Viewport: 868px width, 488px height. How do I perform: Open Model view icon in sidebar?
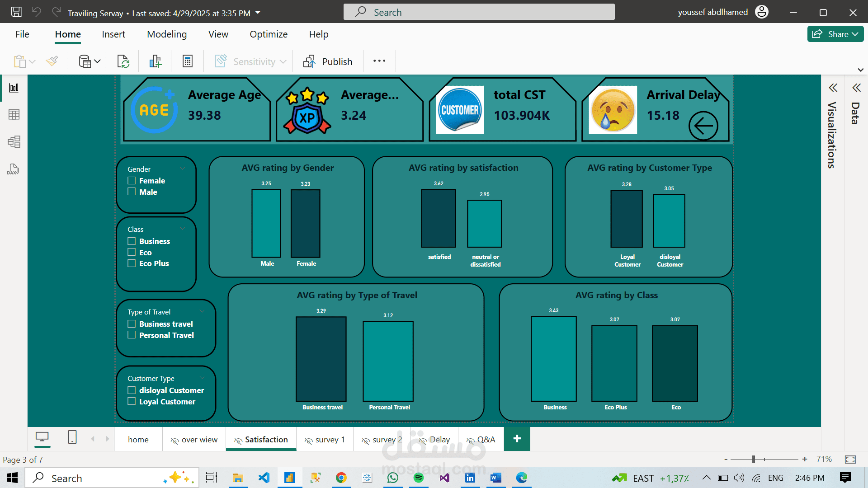tap(14, 142)
